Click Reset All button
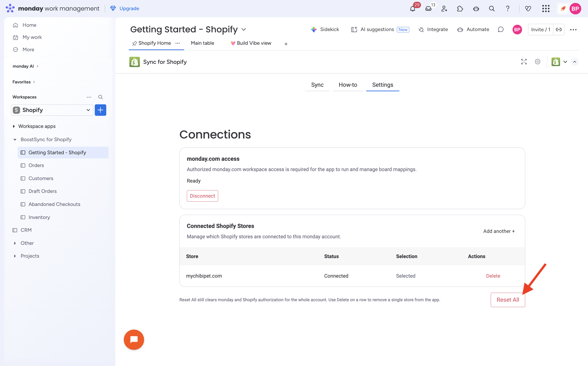This screenshot has width=588, height=366. tap(508, 300)
